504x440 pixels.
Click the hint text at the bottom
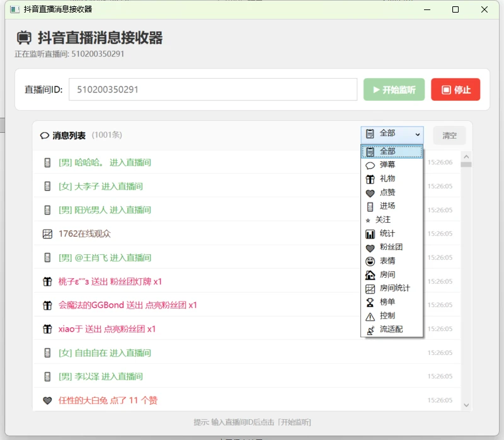click(x=253, y=422)
